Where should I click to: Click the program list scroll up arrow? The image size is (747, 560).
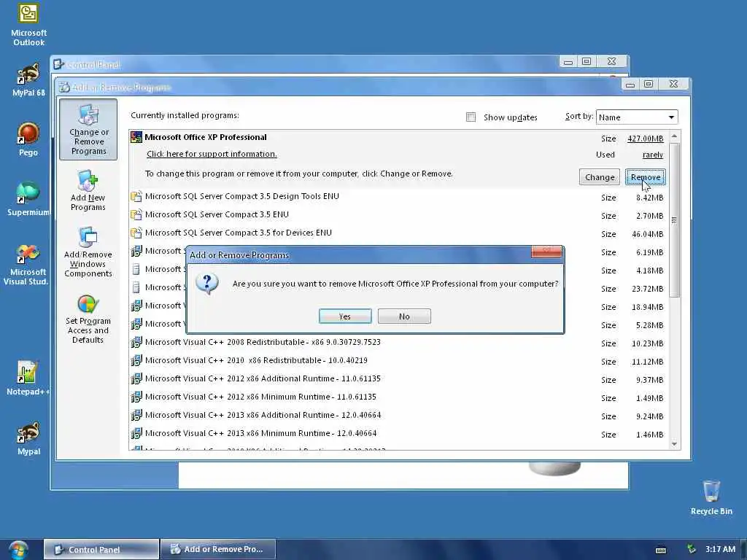click(x=674, y=136)
